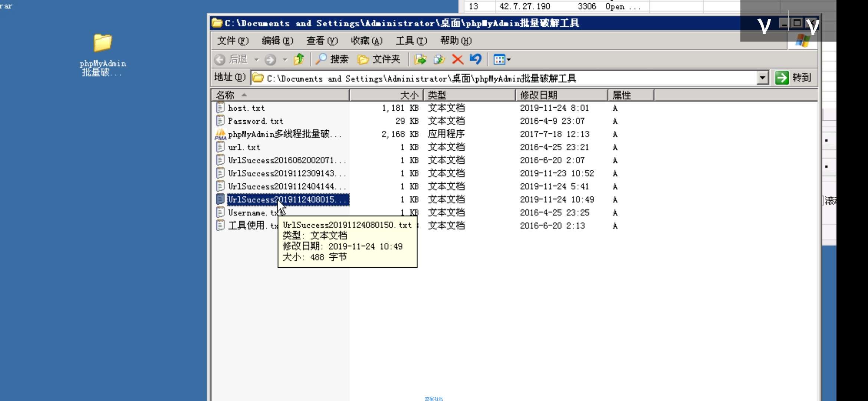The image size is (868, 401).
Task: Open the 工具(T) menu
Action: coord(411,40)
